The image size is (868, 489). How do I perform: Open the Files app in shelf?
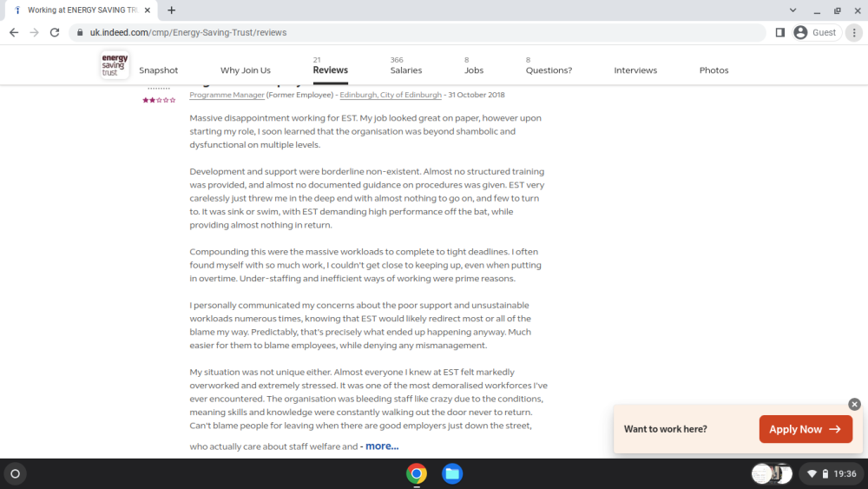452,473
